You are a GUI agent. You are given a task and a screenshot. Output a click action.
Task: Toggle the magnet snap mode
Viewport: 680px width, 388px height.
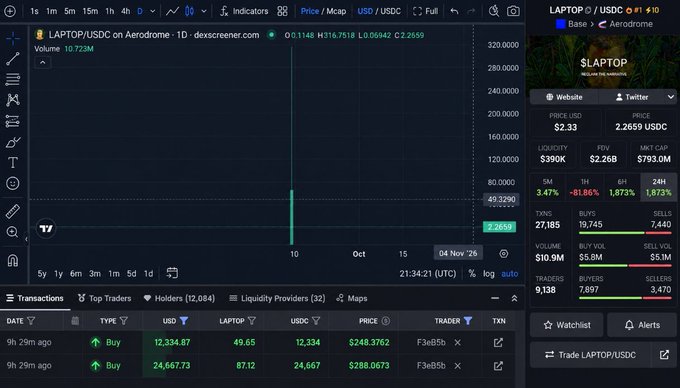tap(13, 261)
